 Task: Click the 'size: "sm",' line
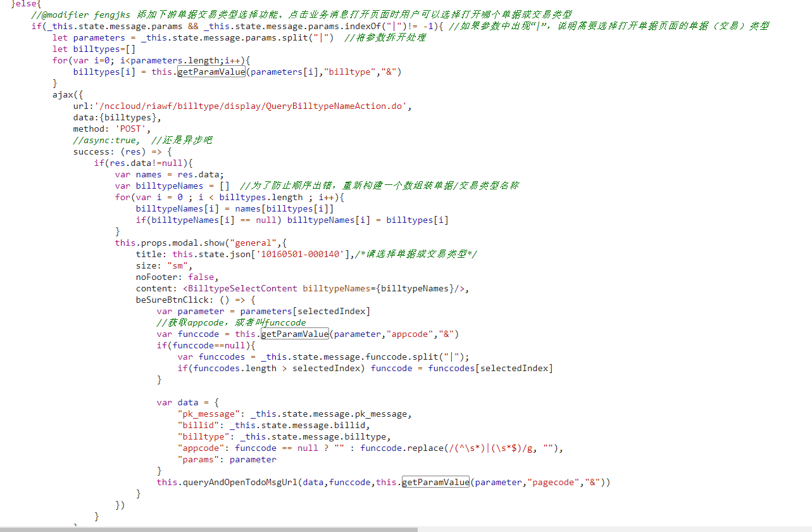(164, 265)
